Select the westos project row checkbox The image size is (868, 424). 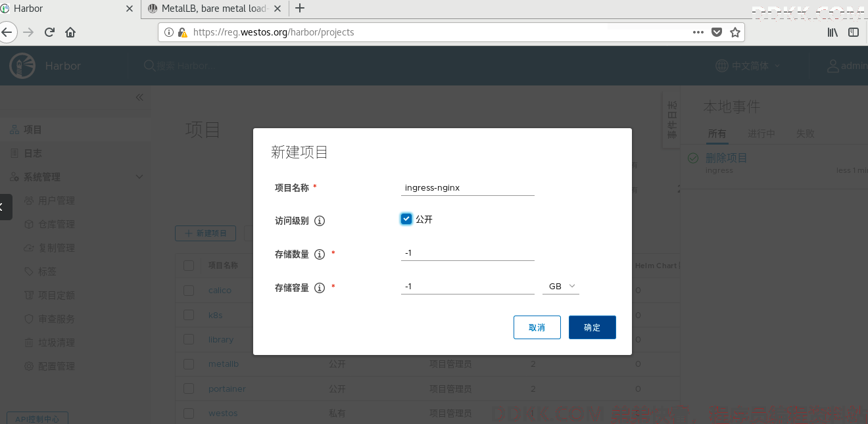point(189,413)
